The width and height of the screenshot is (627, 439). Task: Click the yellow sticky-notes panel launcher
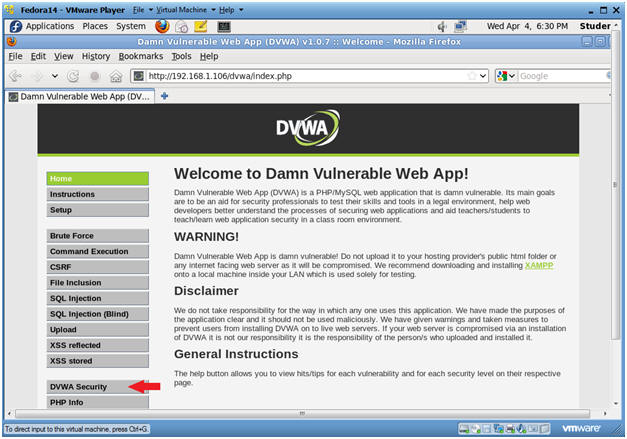click(x=201, y=26)
